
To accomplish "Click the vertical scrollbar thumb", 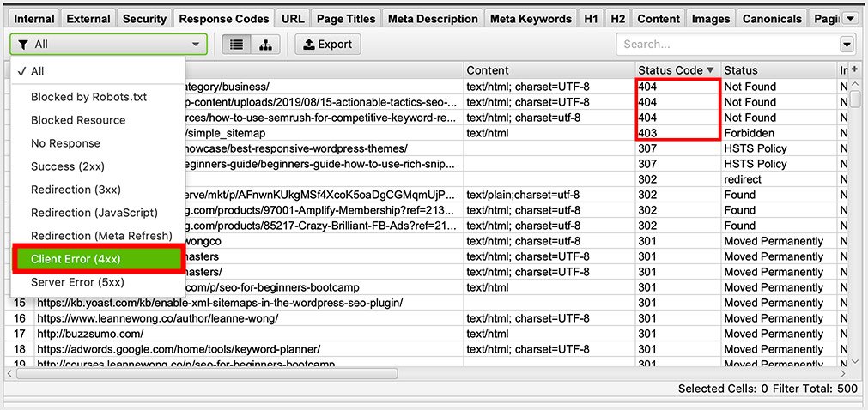I will tap(855, 99).
